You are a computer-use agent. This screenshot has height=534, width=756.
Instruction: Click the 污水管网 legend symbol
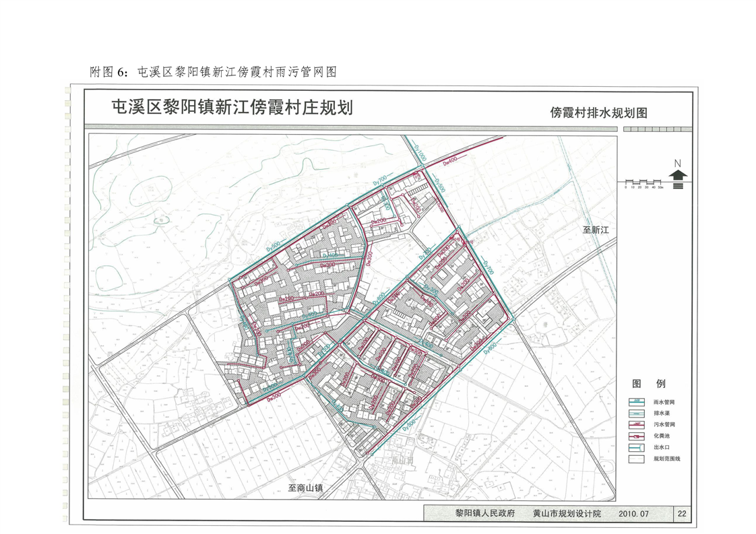point(637,425)
